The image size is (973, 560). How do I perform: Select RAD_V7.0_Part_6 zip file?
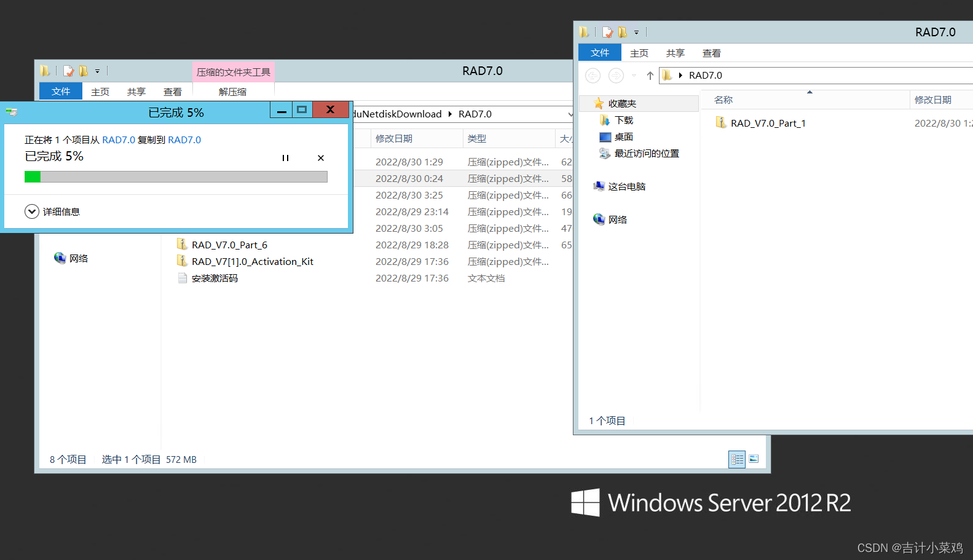(229, 245)
